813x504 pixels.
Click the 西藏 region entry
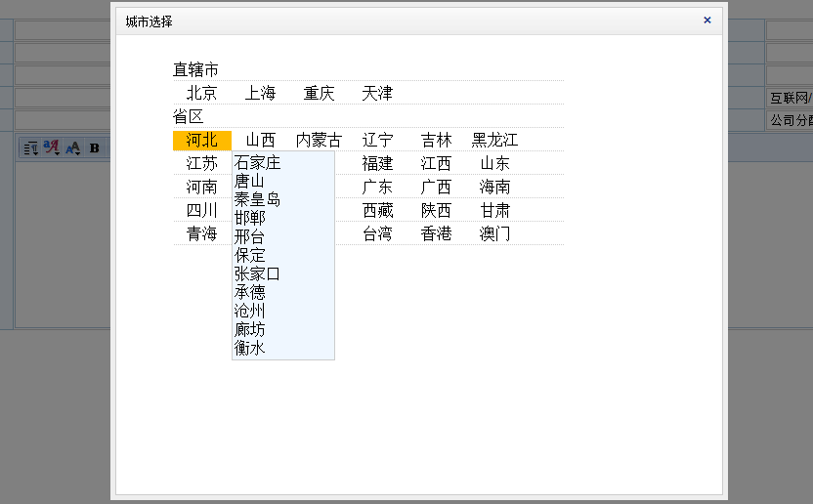[x=378, y=211]
